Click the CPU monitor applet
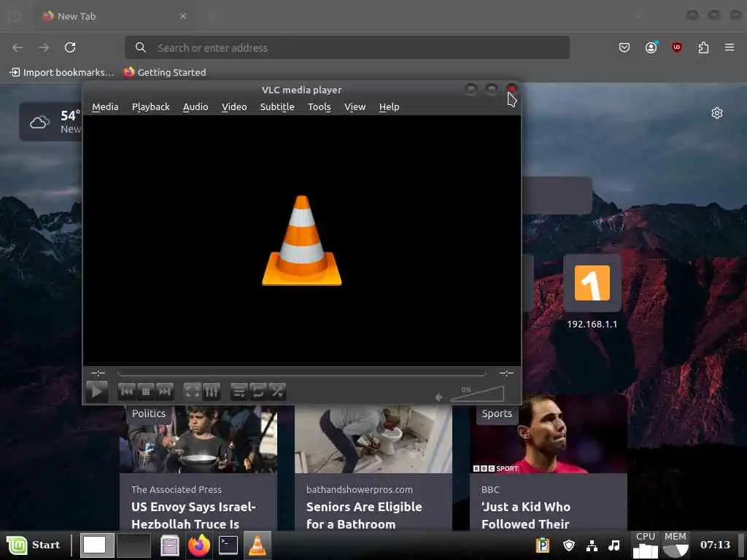Viewport: 747px width, 560px height. (646, 545)
